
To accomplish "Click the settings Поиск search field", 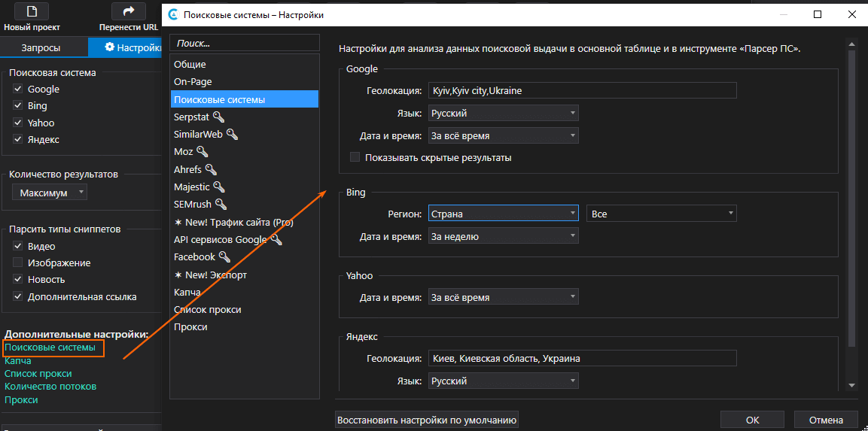I will [245, 43].
